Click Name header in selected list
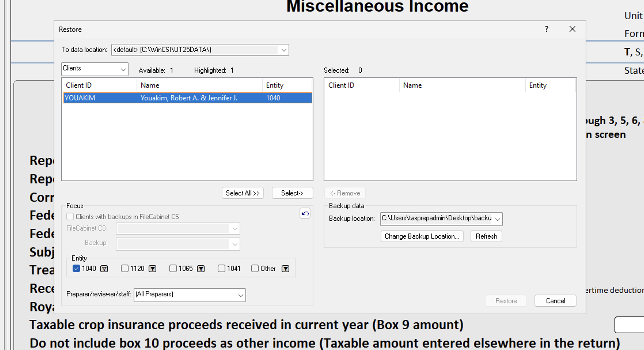The height and width of the screenshot is (350, 644). [x=463, y=85]
